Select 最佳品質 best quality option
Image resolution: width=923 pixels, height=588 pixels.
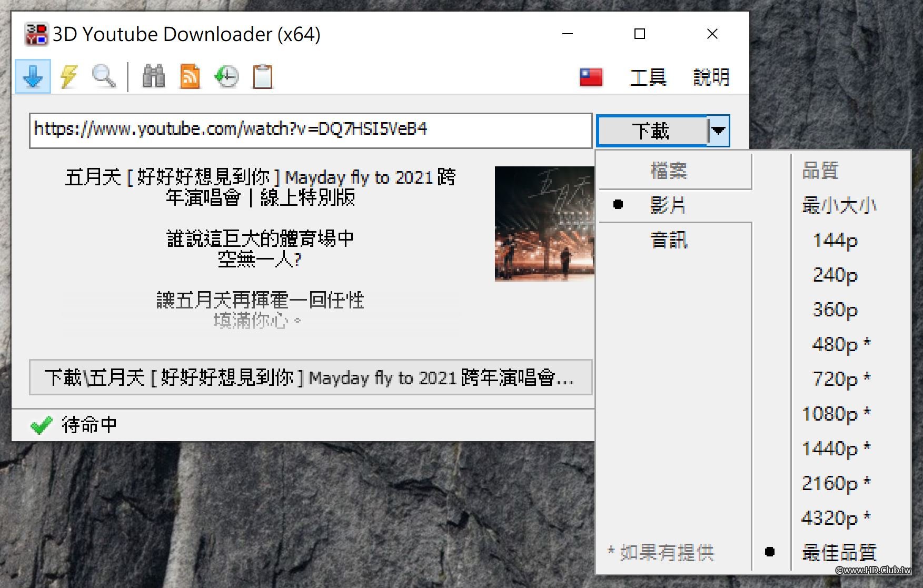(839, 553)
